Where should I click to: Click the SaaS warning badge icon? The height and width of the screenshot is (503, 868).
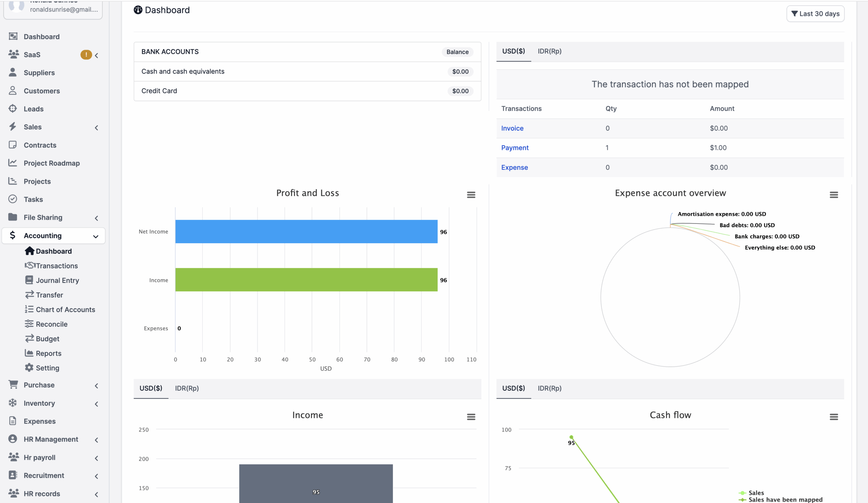coord(86,54)
